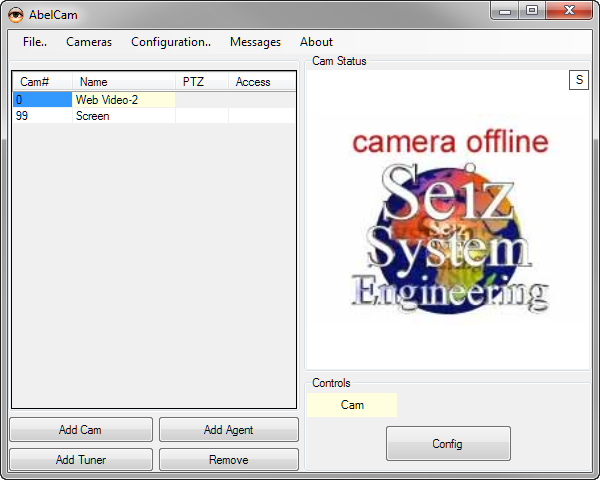Sort list by Name column header
The width and height of the screenshot is (600, 480).
(x=124, y=82)
